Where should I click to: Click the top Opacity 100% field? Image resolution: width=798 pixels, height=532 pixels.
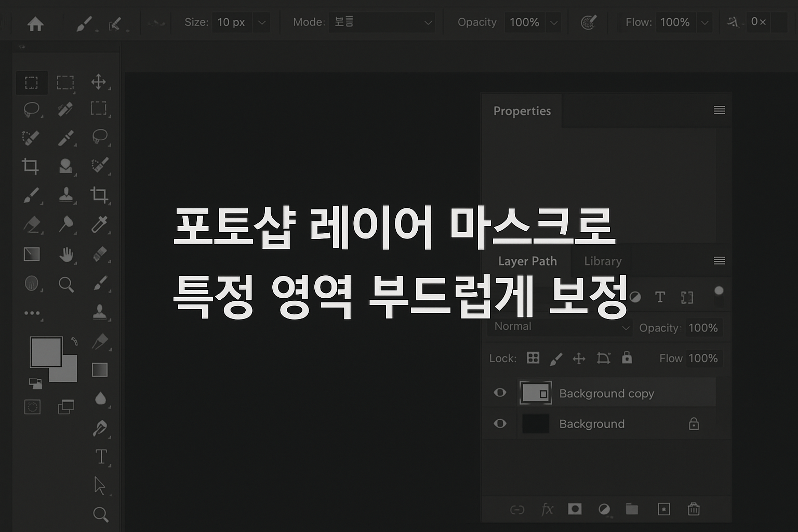pyautogui.click(x=525, y=22)
